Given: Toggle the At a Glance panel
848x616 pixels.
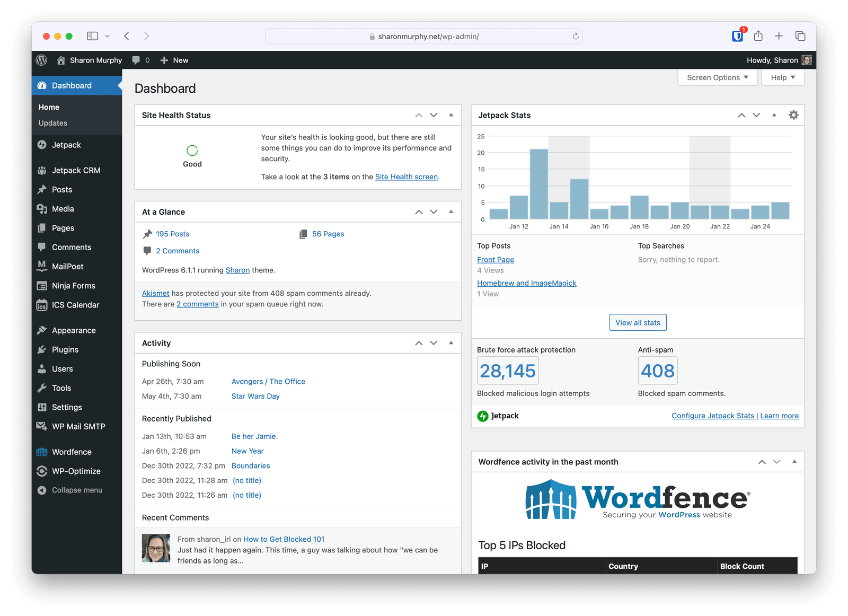Looking at the screenshot, I should pyautogui.click(x=451, y=212).
